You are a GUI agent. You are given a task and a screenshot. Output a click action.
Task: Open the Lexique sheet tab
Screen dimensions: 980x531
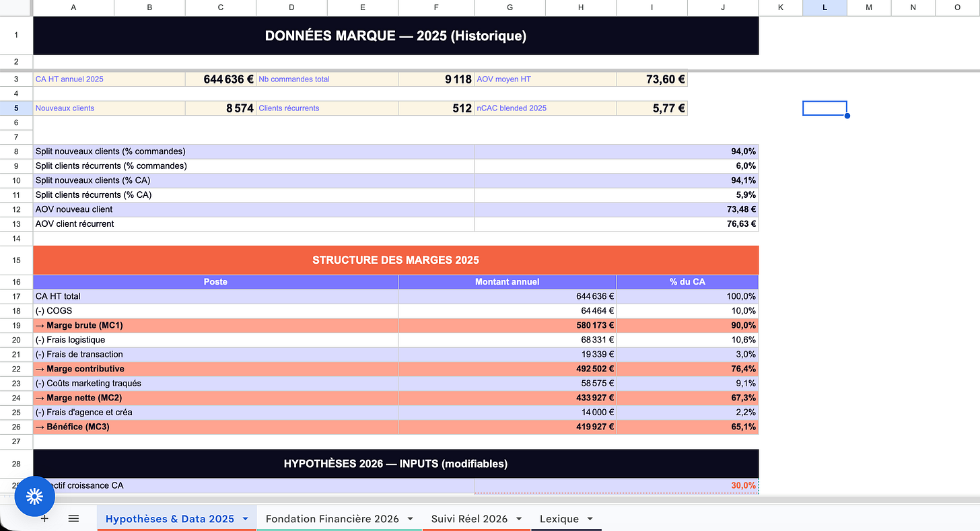(559, 519)
